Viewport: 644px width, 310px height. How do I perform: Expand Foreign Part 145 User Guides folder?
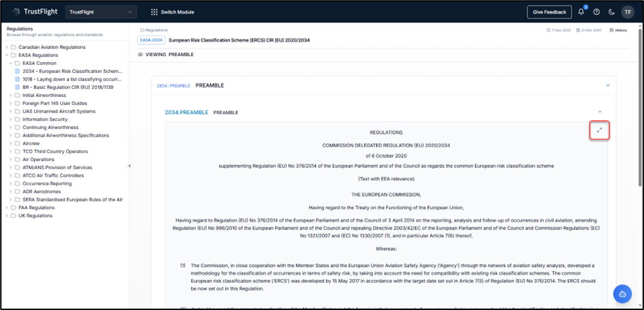11,103
